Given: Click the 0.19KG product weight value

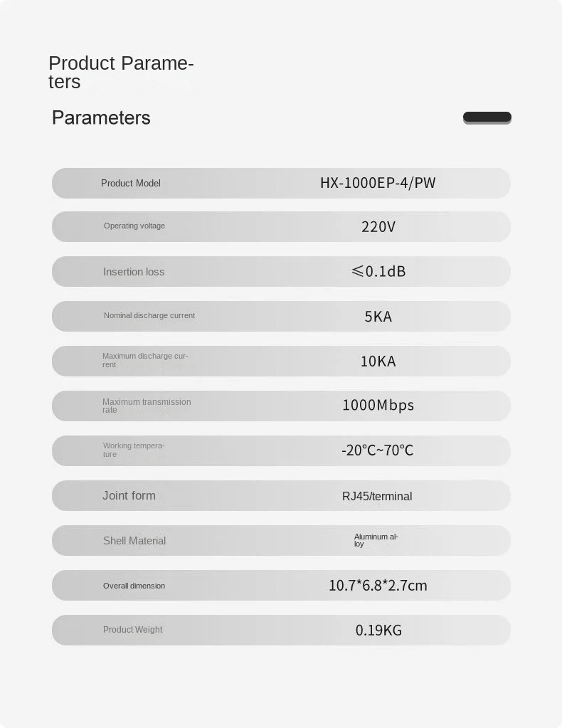Looking at the screenshot, I should 378,630.
